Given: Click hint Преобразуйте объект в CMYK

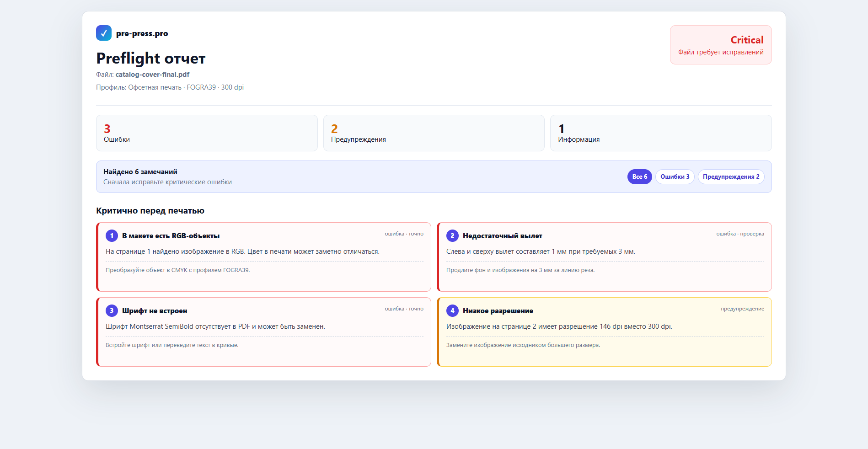Looking at the screenshot, I should [177, 270].
